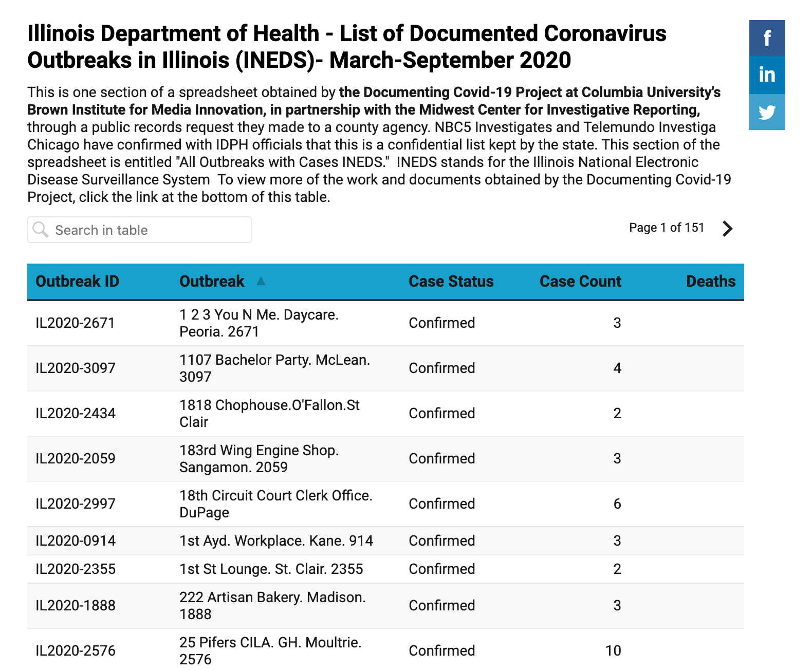This screenshot has height=670, width=812.
Task: Click case count 2 for 1st St Lounge
Action: click(x=617, y=569)
